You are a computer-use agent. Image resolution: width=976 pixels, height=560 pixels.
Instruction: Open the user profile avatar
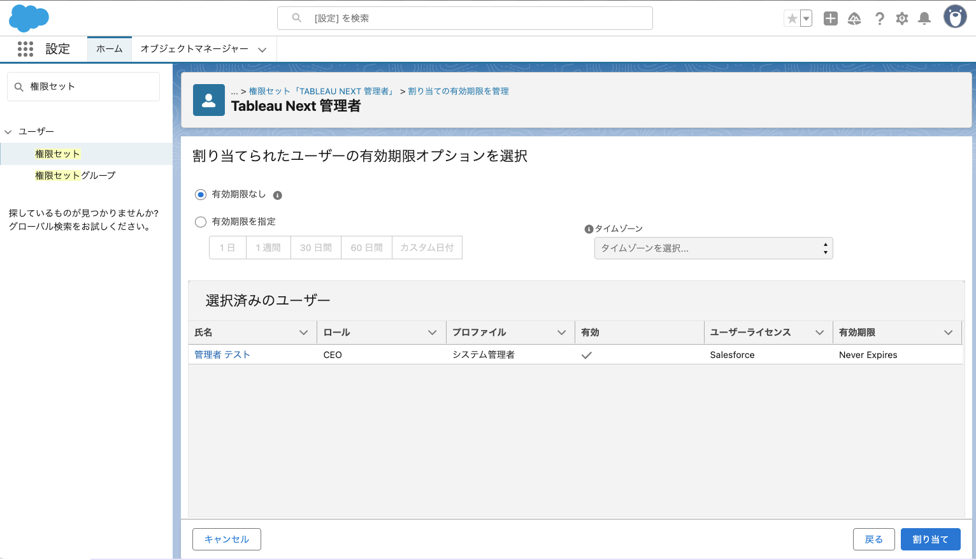pos(954,17)
